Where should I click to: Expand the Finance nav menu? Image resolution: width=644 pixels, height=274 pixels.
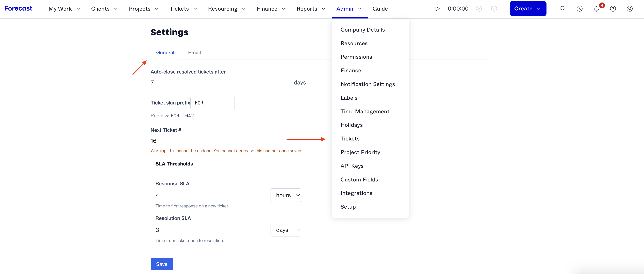point(271,9)
